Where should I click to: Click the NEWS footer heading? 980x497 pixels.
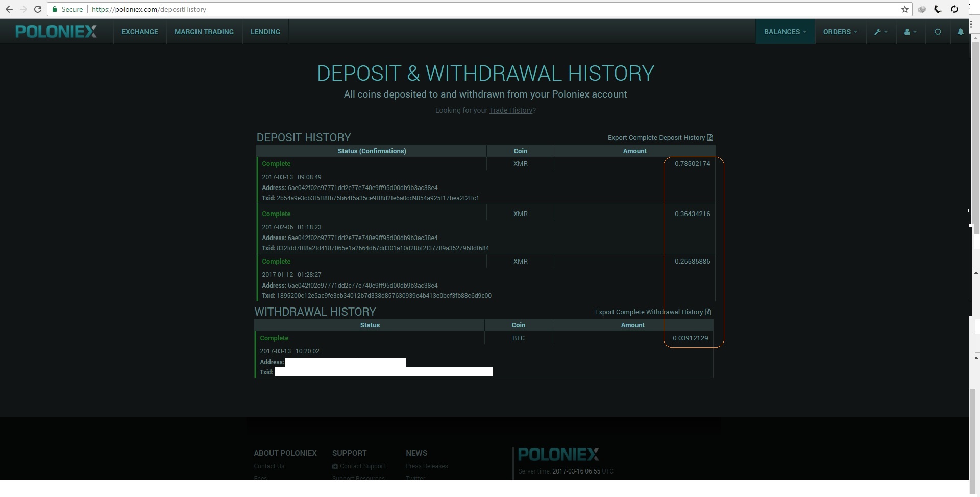pyautogui.click(x=416, y=453)
